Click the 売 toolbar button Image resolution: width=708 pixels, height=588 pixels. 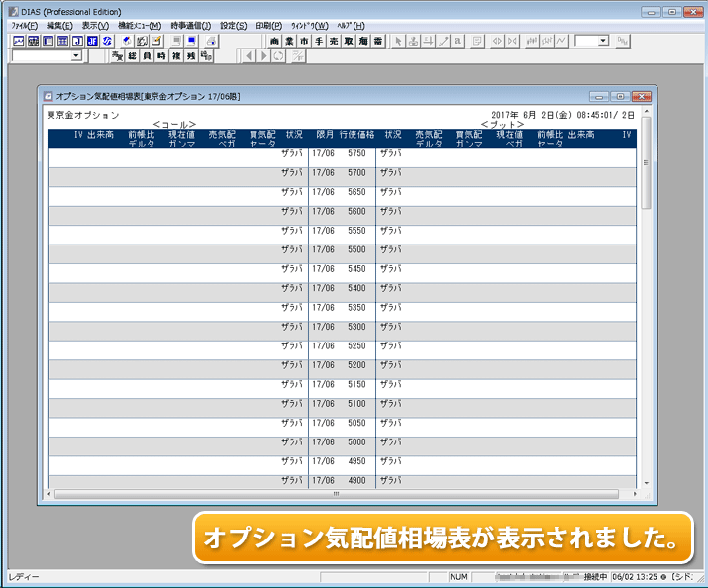(335, 41)
